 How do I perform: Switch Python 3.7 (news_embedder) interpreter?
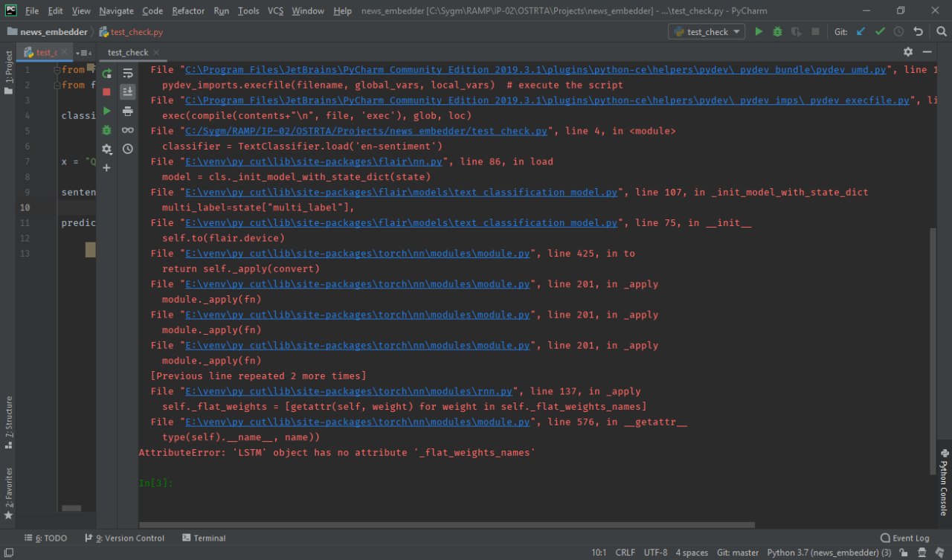coord(829,553)
